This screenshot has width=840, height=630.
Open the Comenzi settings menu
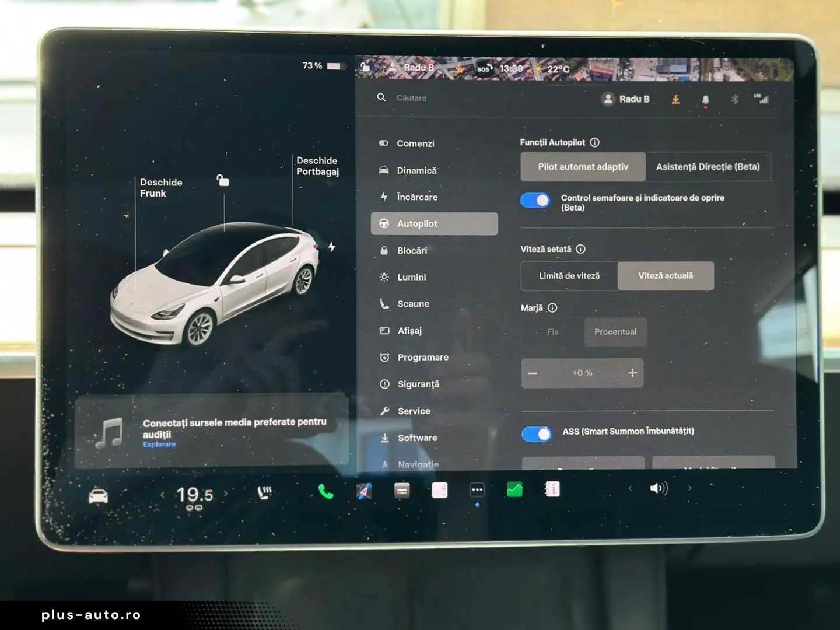pos(435,143)
